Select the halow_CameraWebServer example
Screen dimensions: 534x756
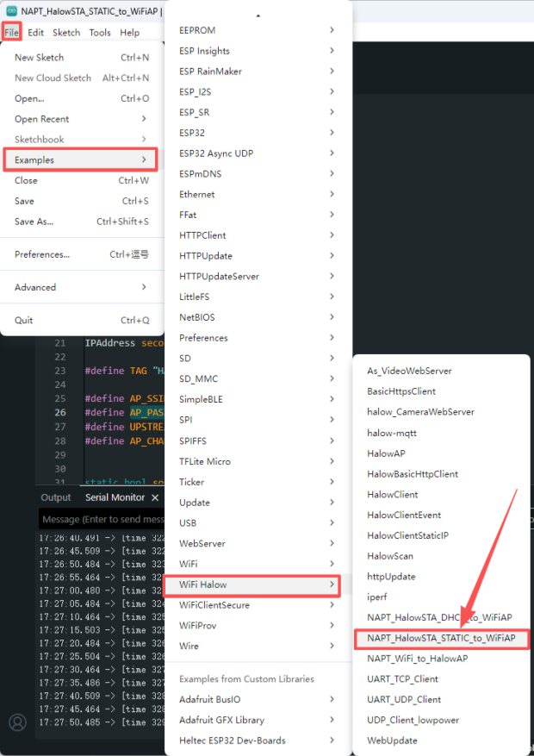pyautogui.click(x=441, y=412)
